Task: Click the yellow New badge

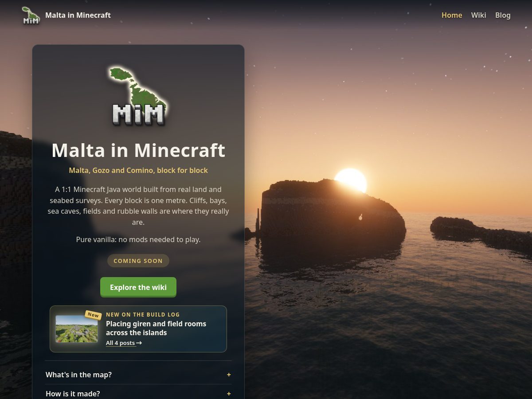Action: tap(93, 315)
